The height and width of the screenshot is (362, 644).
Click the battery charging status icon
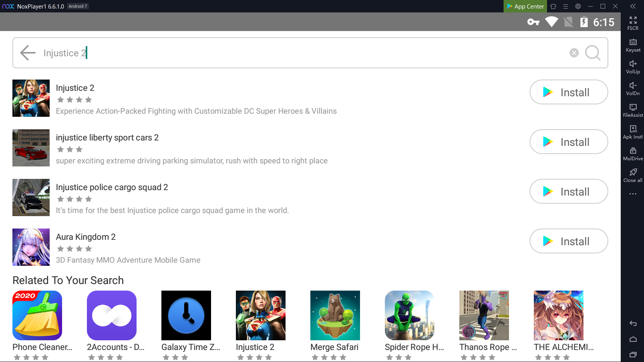pyautogui.click(x=584, y=22)
